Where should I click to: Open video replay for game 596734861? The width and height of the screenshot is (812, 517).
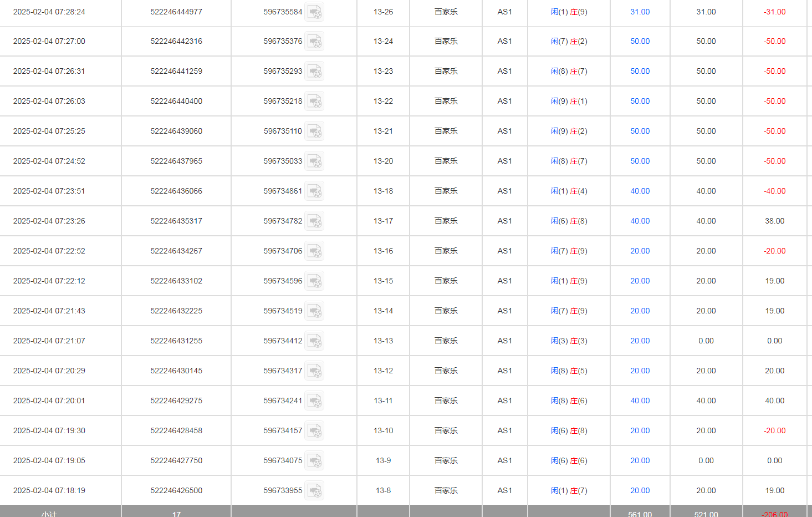[x=314, y=191]
